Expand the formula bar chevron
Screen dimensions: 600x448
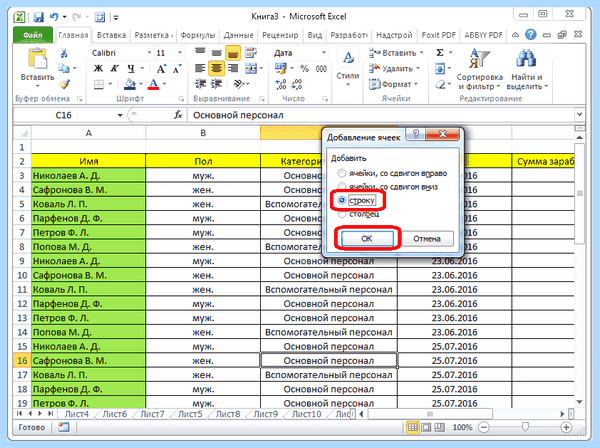(x=579, y=114)
